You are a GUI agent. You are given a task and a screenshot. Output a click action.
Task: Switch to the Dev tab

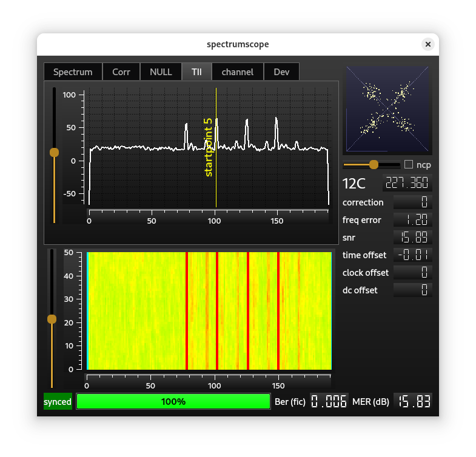(x=281, y=72)
